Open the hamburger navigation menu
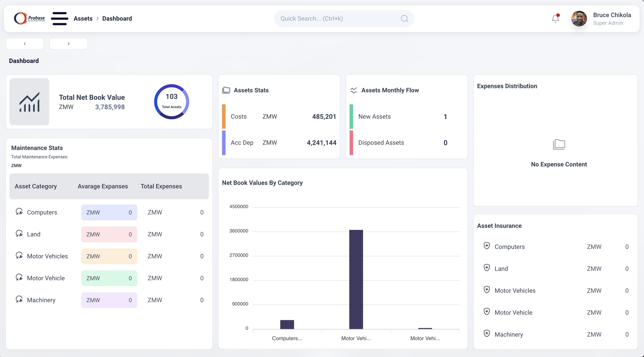Viewport: 644px width, 357px height. coord(59,18)
